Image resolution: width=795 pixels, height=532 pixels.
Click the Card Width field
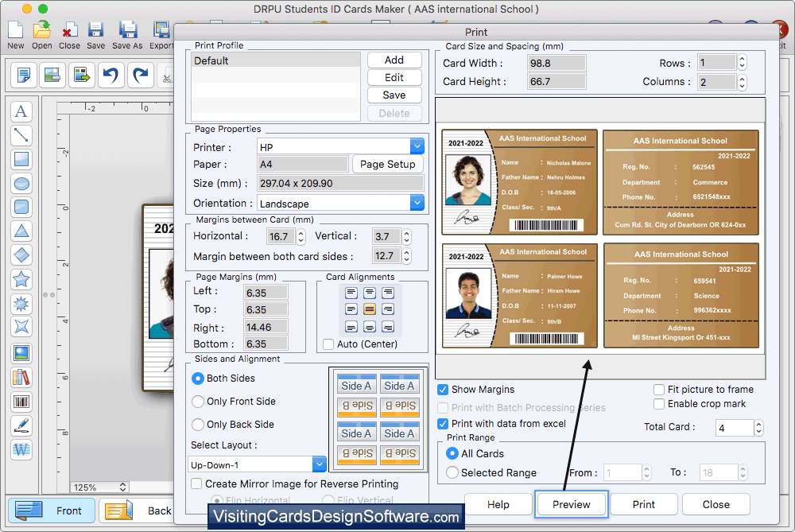(x=556, y=63)
